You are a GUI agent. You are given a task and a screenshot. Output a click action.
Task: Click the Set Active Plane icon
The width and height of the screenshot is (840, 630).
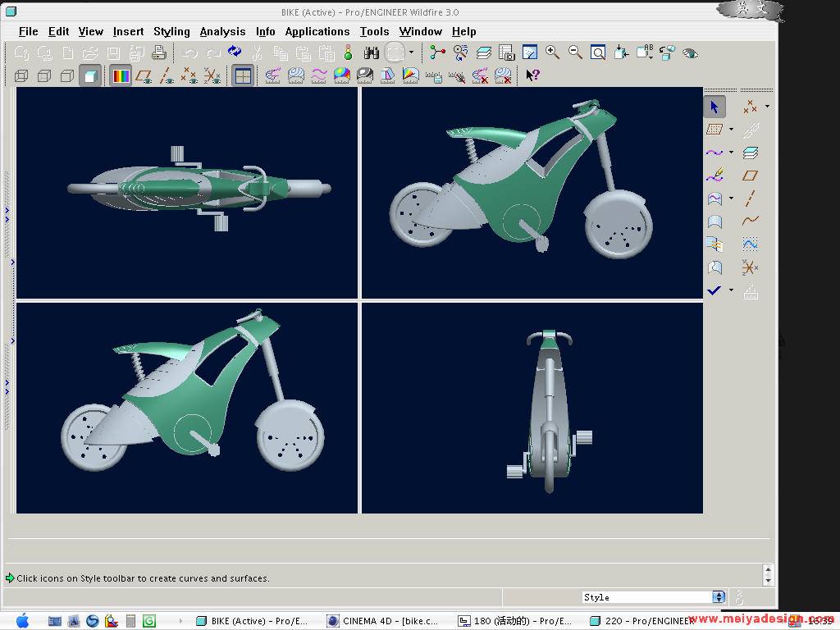(x=714, y=129)
